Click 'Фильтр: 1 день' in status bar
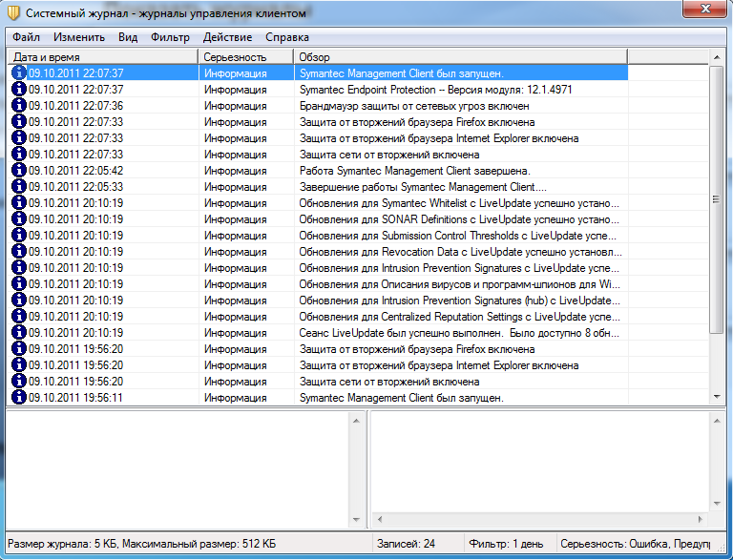 point(506,544)
